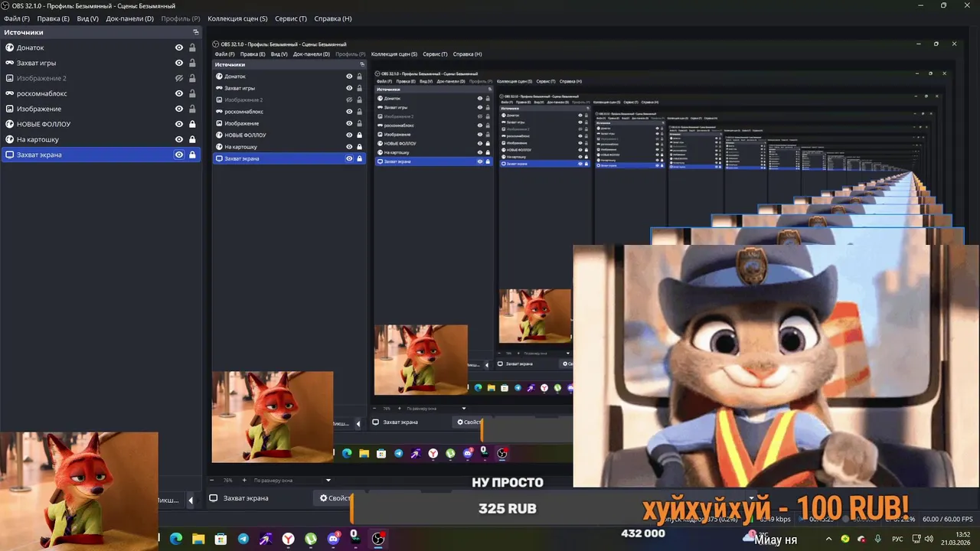The image size is (980, 551).
Task: Click the picture icon beside Изображение
Action: coord(9,109)
